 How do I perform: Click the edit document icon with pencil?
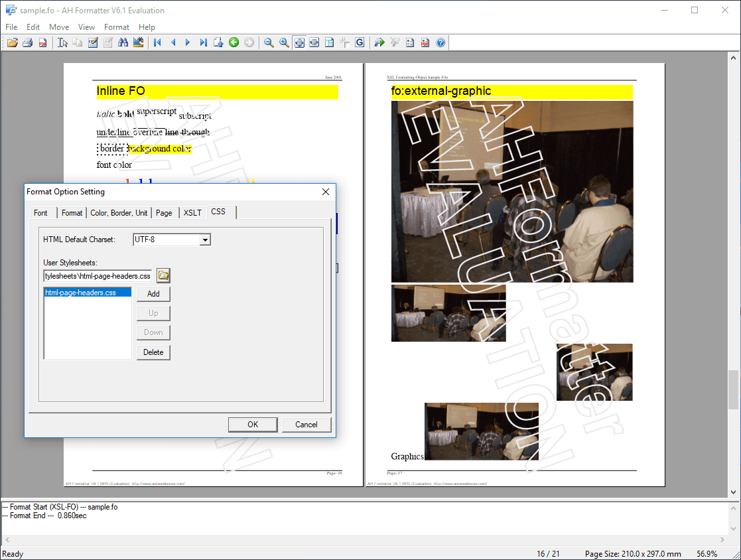tap(93, 42)
